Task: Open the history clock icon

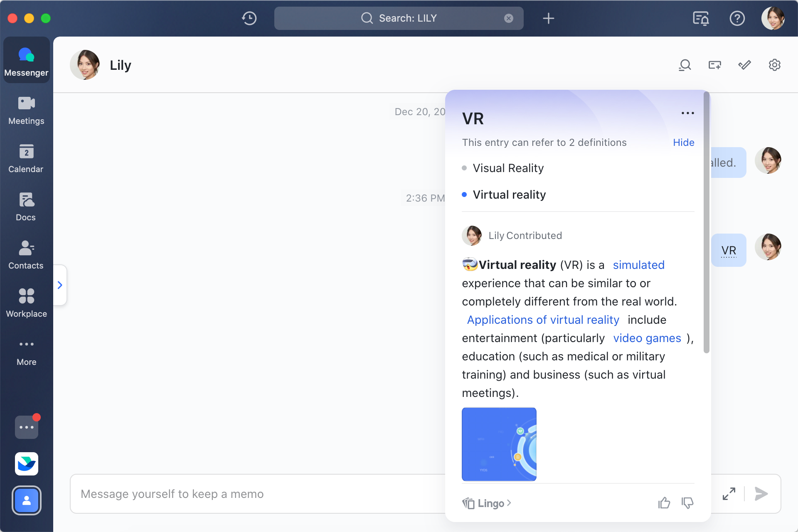Action: 249,18
